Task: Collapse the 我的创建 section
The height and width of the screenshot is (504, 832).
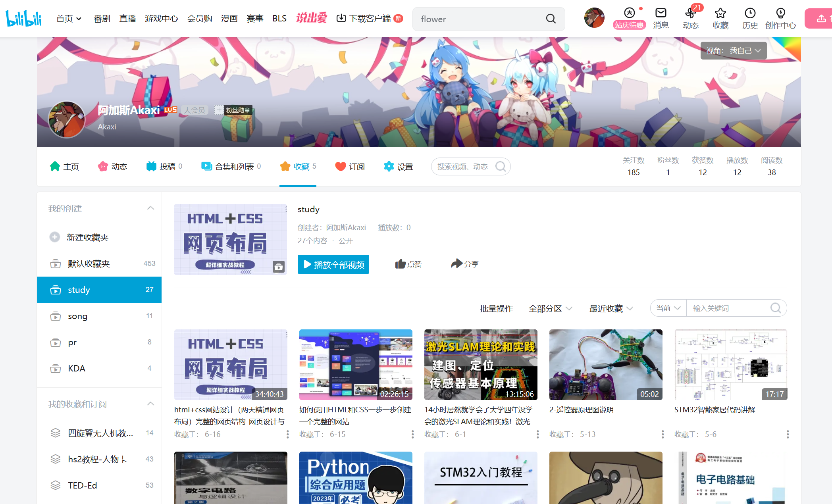Action: [x=150, y=208]
